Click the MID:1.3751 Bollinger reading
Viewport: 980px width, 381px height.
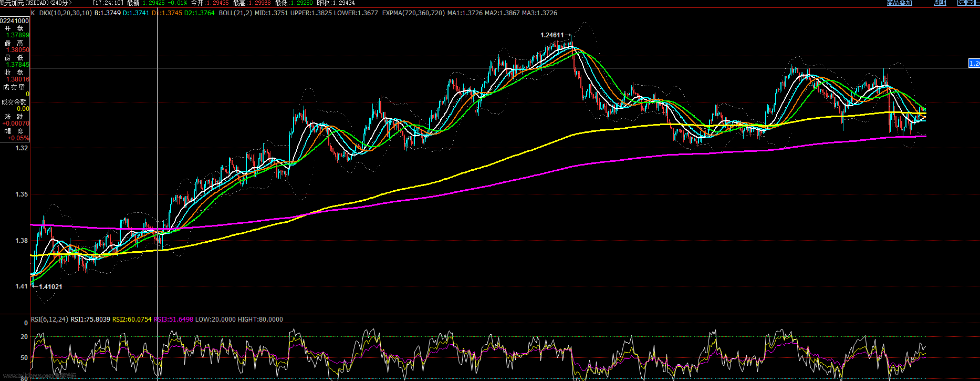tap(271, 13)
